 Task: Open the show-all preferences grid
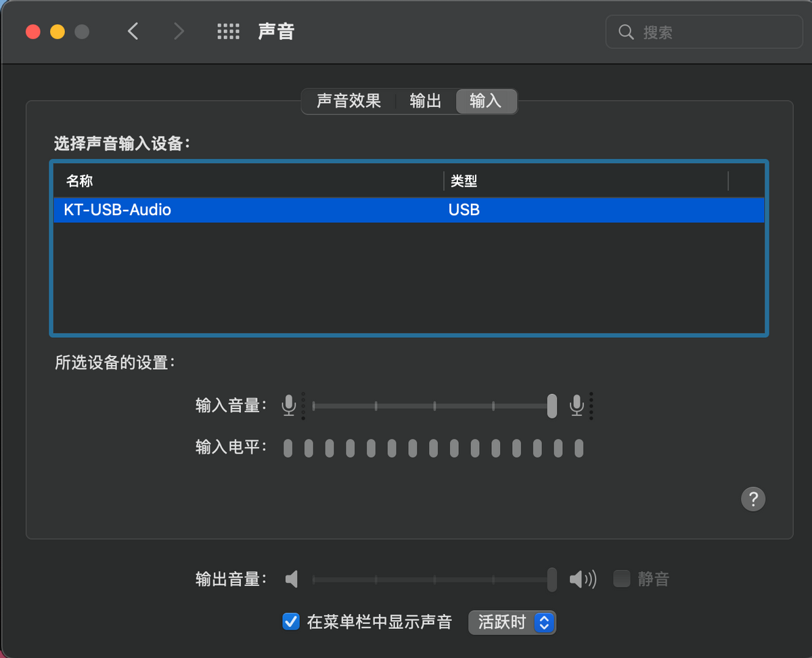tap(229, 31)
